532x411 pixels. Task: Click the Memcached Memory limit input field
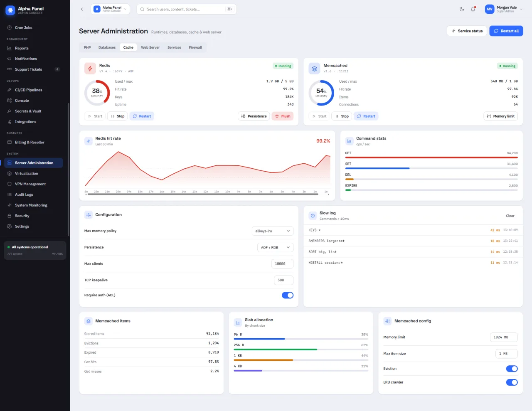click(504, 337)
